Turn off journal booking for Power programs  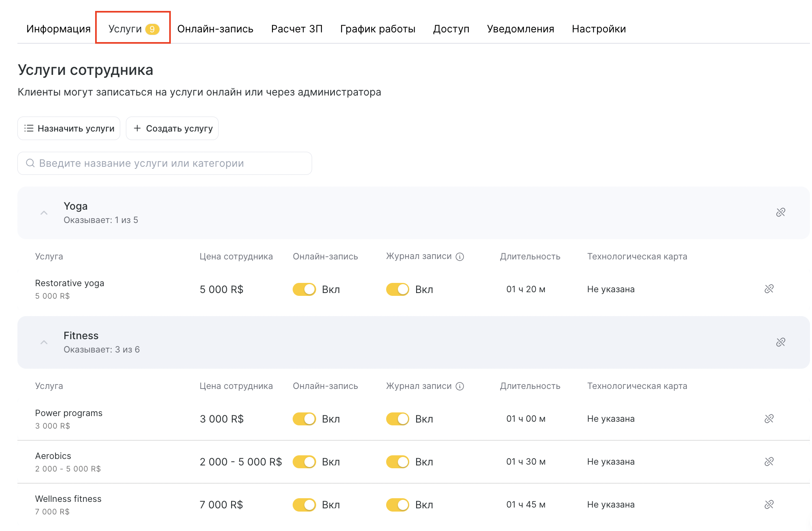[x=397, y=419]
